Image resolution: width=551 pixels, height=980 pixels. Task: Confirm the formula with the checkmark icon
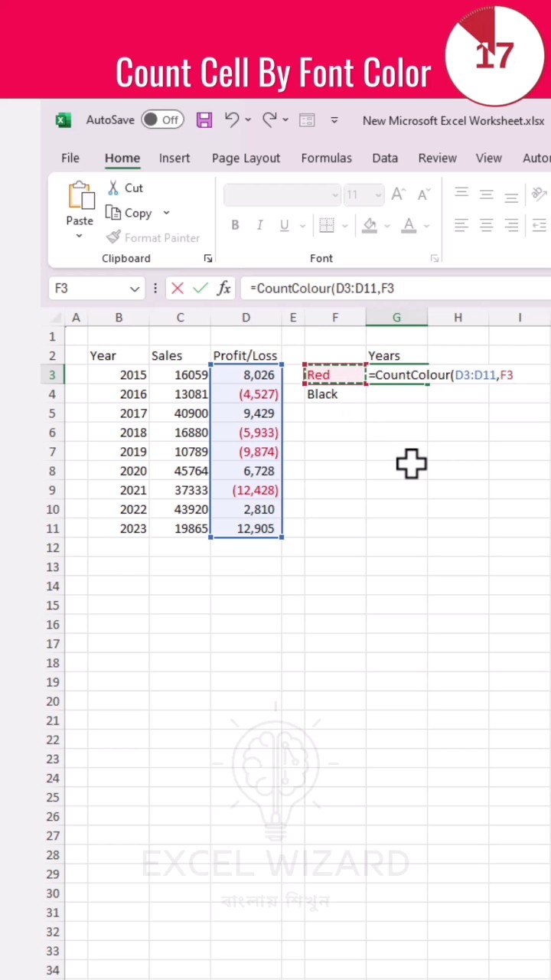[x=201, y=289]
